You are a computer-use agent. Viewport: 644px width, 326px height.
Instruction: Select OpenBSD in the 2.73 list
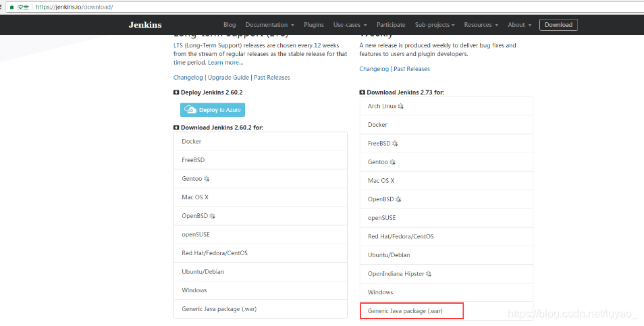(x=446, y=199)
